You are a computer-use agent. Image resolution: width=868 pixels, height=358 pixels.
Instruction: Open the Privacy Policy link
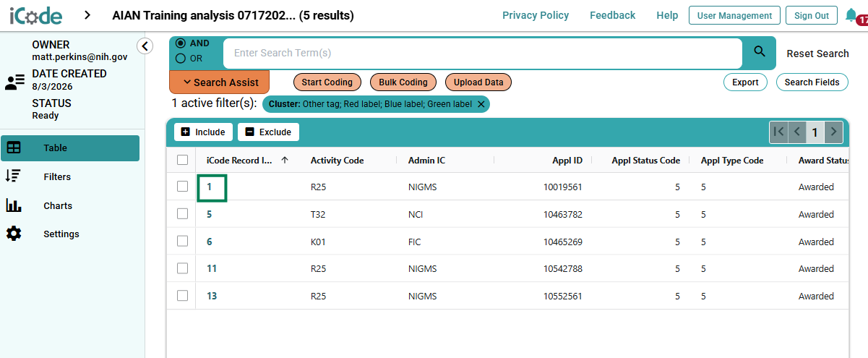[536, 15]
